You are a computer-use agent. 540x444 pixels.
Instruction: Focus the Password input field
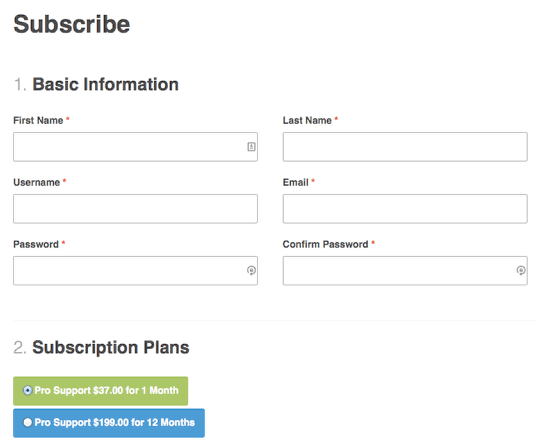tap(135, 270)
